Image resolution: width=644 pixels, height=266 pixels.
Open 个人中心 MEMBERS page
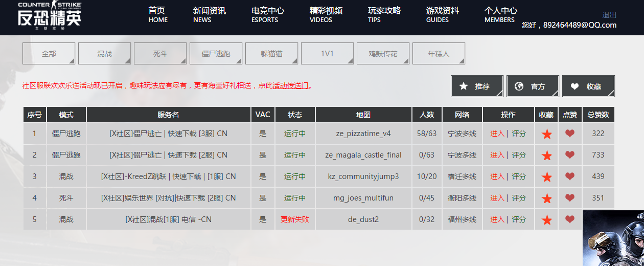[501, 15]
